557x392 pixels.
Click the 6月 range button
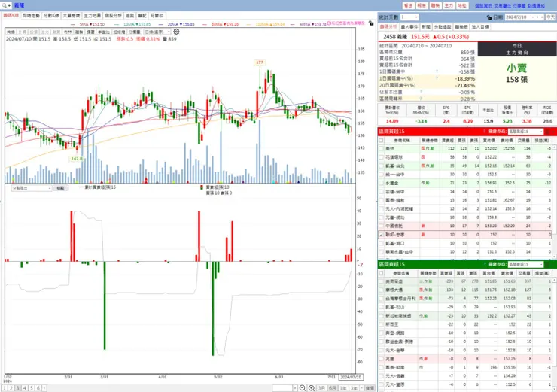[332, 388]
